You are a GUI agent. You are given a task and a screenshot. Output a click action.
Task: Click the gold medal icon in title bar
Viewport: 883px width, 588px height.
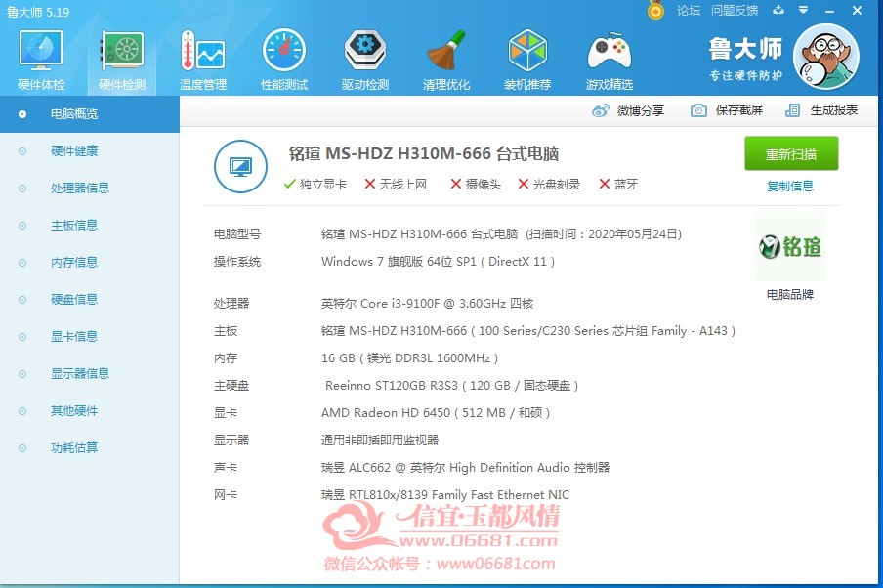click(x=655, y=10)
